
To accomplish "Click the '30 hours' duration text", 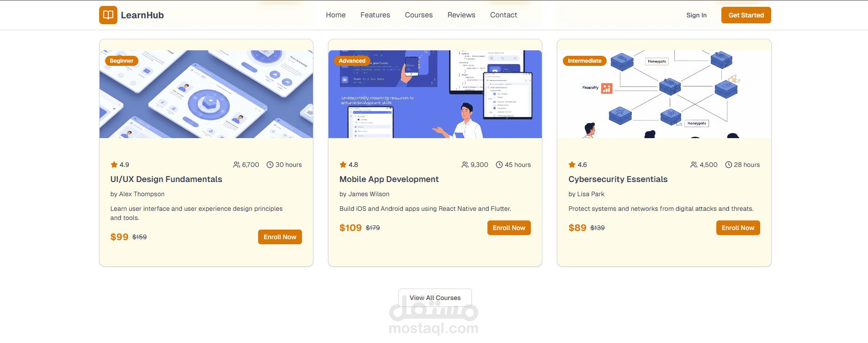I will pyautogui.click(x=289, y=165).
